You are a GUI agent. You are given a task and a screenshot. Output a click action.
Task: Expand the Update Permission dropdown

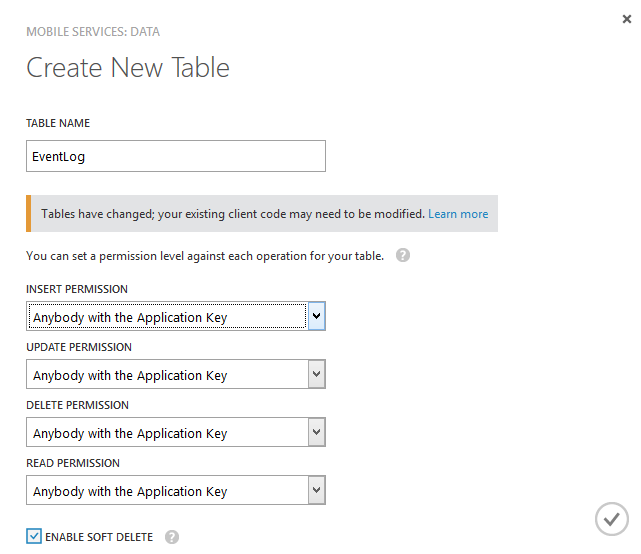pos(166,375)
